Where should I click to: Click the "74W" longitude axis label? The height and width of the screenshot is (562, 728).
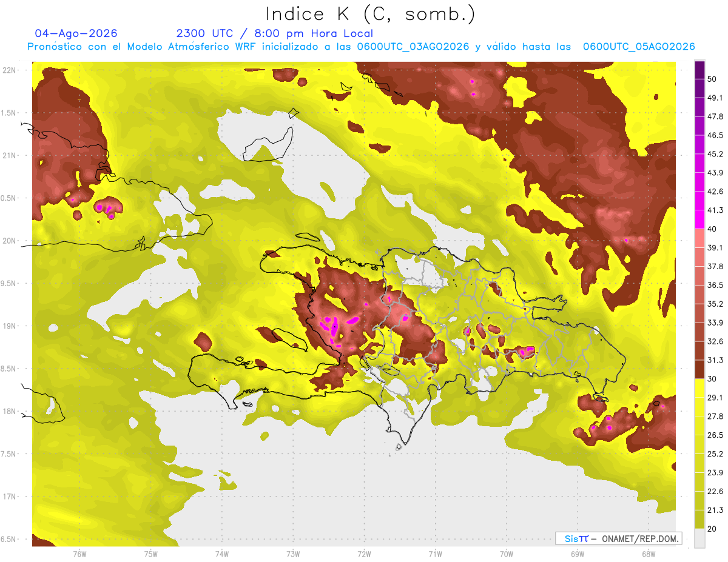(222, 554)
